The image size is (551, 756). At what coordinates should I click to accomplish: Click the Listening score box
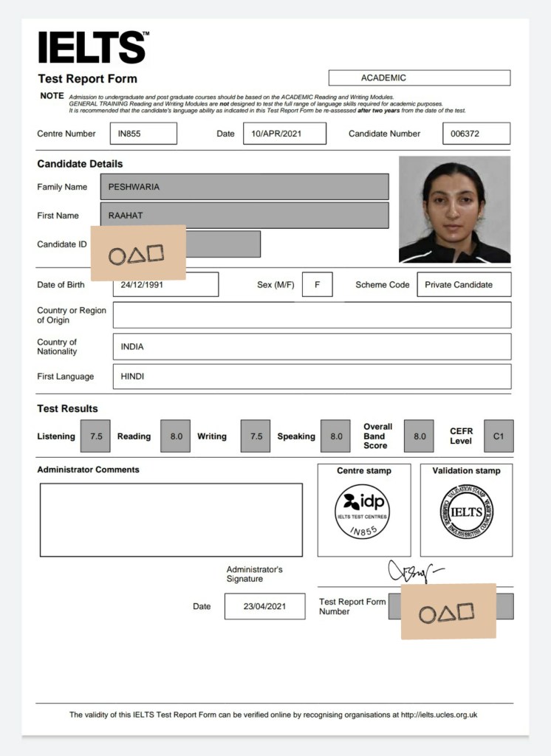[96, 436]
